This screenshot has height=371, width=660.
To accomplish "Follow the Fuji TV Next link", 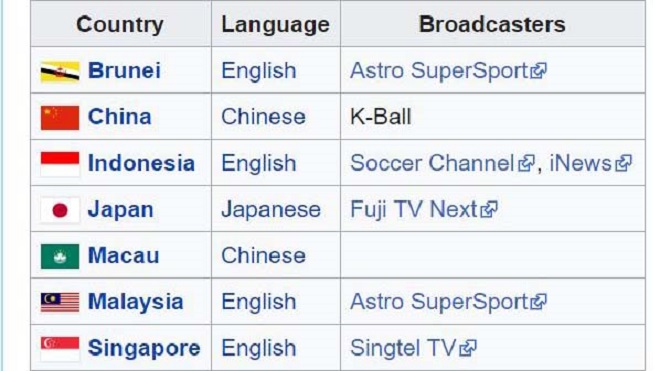I will click(413, 209).
